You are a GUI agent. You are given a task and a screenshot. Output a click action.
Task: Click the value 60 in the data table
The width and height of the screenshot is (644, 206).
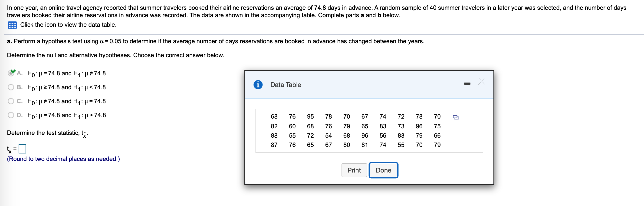point(292,126)
